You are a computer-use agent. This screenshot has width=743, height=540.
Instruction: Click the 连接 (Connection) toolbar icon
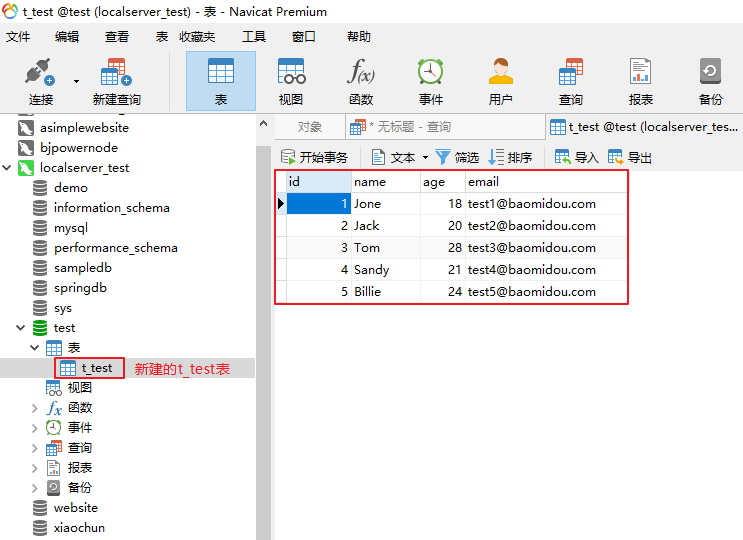point(40,81)
